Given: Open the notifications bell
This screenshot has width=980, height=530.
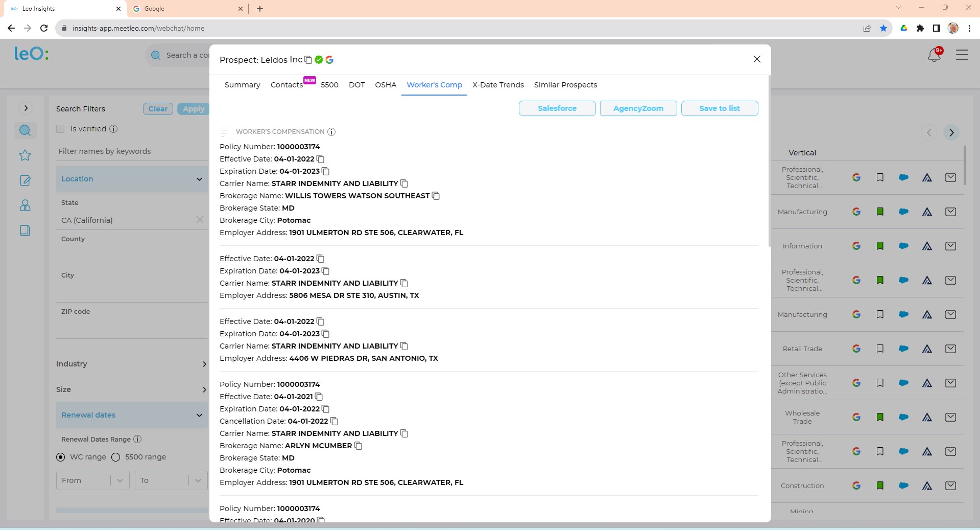Looking at the screenshot, I should [x=934, y=55].
